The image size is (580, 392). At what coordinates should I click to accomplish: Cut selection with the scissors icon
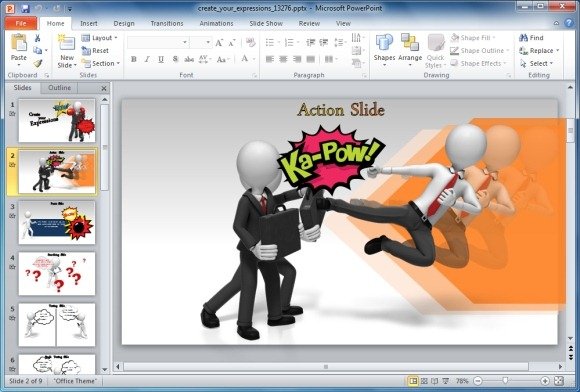pos(37,38)
